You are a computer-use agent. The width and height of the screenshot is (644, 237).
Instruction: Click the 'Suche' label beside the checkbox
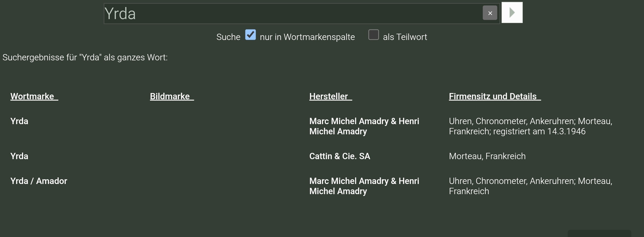coord(228,37)
